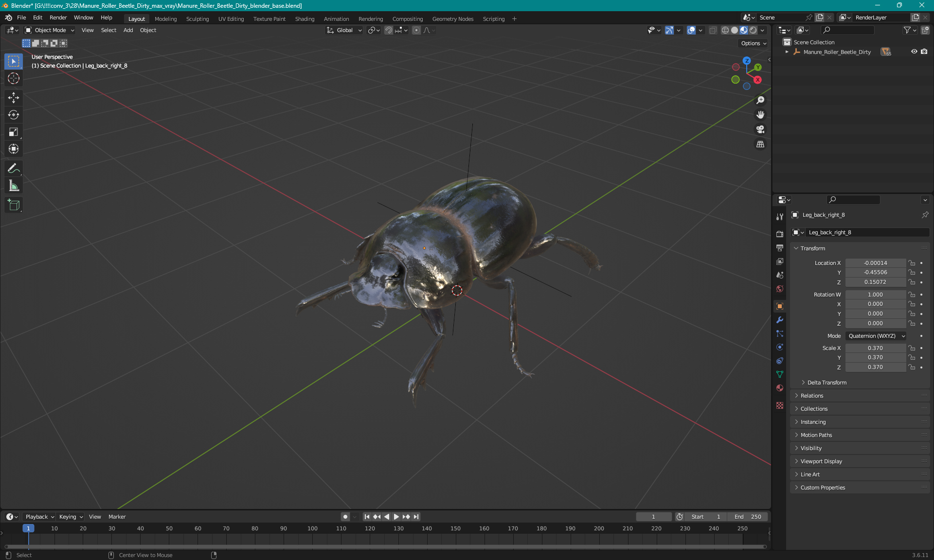This screenshot has width=934, height=560.
Task: Click the End frame field
Action: click(748, 517)
